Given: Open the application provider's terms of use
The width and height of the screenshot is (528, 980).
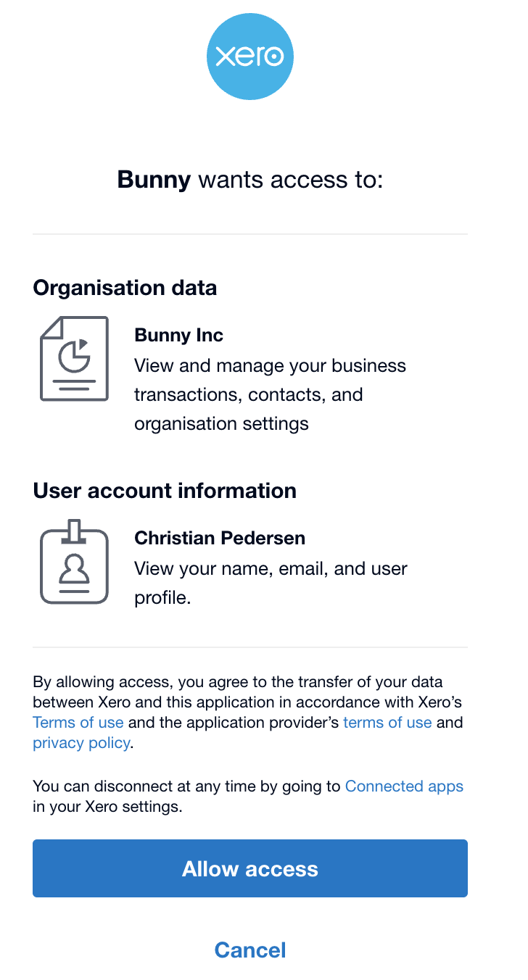Looking at the screenshot, I should point(387,723).
